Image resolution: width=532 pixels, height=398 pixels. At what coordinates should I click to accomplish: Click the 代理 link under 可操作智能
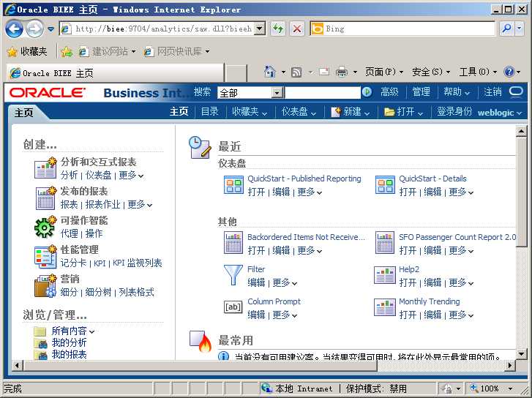[70, 233]
